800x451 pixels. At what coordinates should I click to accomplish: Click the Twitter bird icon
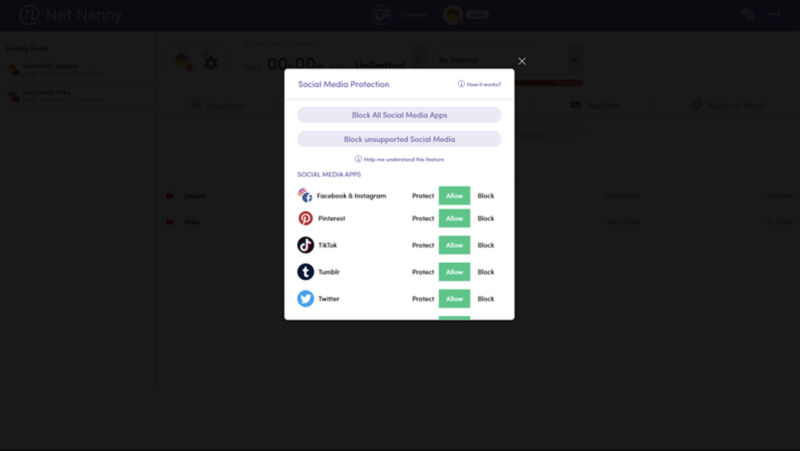[305, 298]
